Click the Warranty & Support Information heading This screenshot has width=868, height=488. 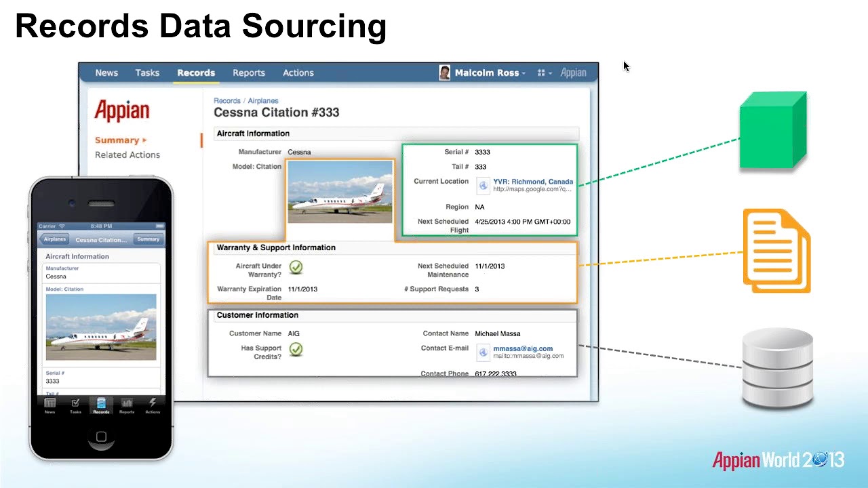coord(276,247)
